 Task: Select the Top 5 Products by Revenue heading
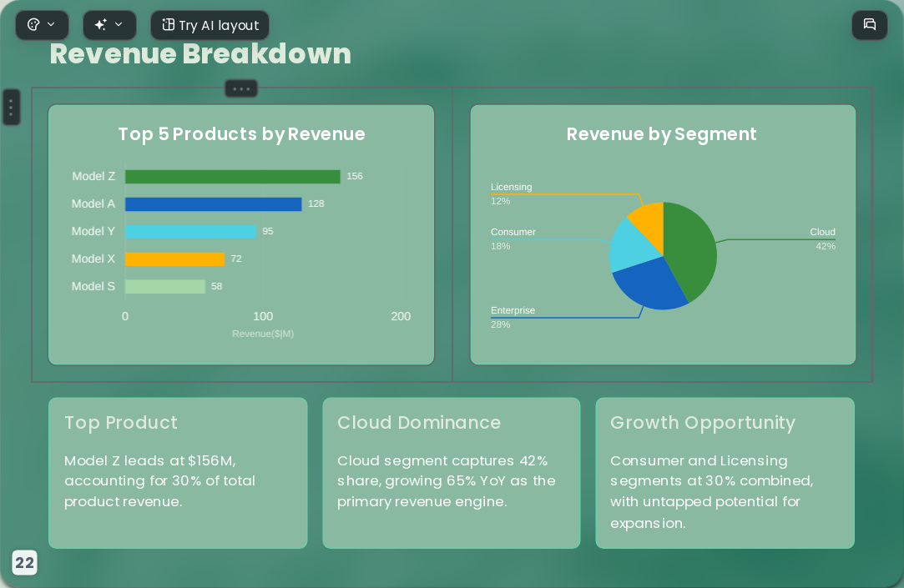tap(241, 134)
